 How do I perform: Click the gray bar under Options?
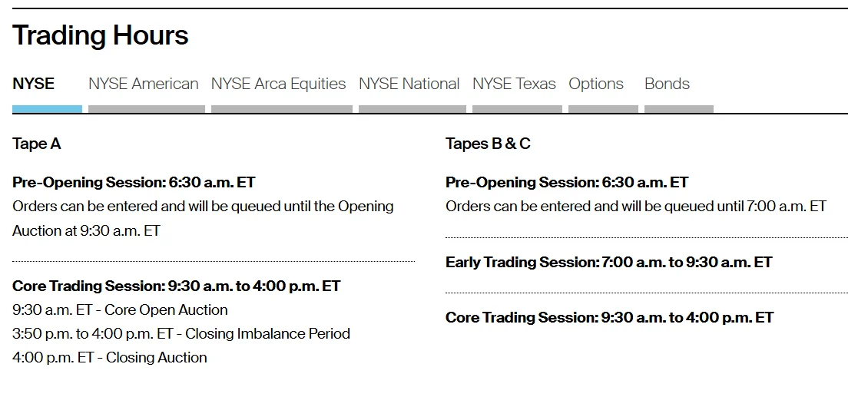coord(604,109)
